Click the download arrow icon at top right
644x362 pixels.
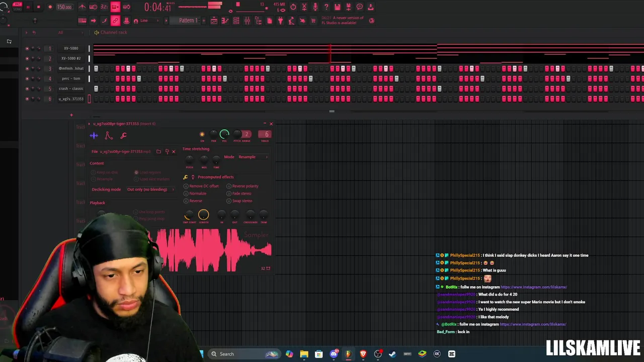coord(370,7)
